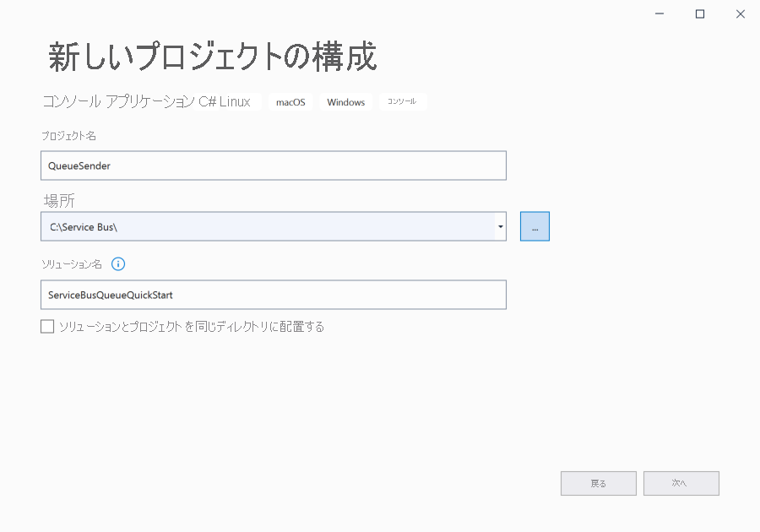Enable placing solution and project in same directory

click(x=47, y=327)
